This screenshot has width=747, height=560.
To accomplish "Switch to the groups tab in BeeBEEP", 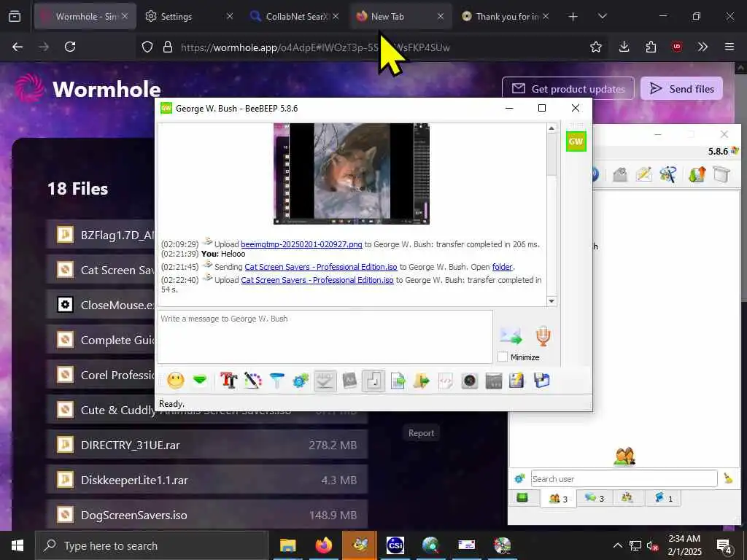I will pos(627,498).
